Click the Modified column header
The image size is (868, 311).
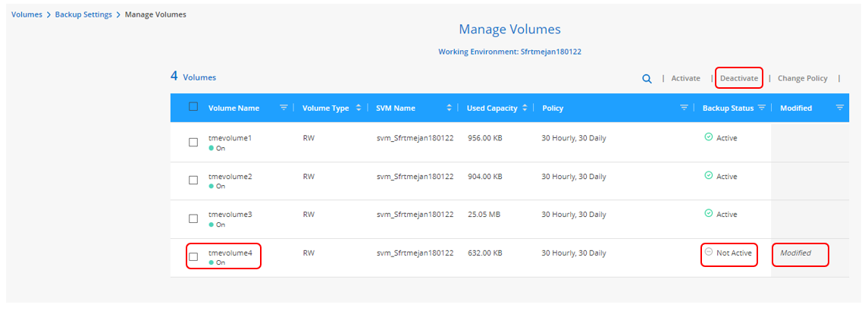(796, 108)
